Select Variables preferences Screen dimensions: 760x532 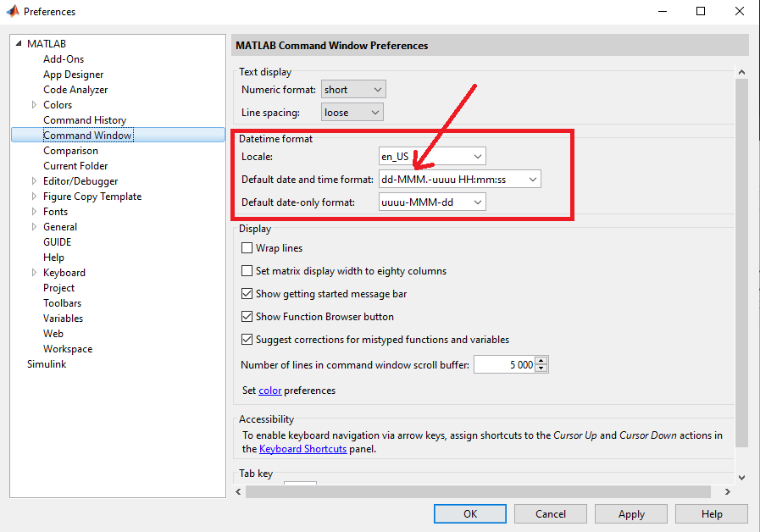(x=63, y=319)
